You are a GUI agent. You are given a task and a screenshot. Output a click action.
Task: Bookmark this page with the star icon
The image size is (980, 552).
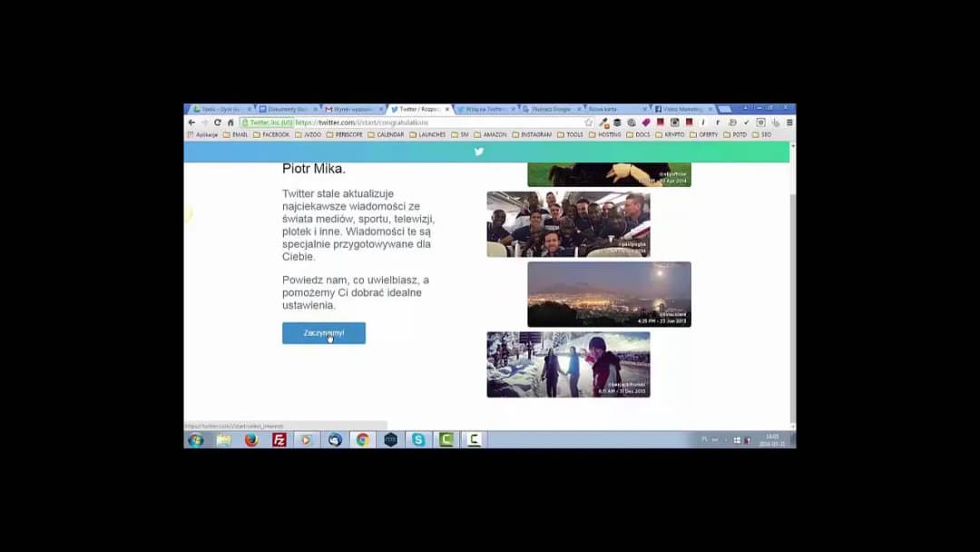588,123
